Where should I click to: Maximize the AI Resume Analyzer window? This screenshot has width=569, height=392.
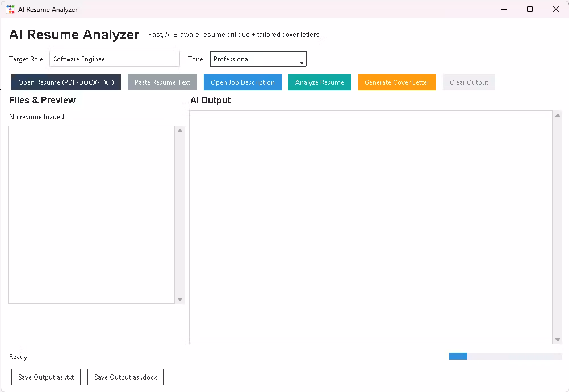coord(530,9)
